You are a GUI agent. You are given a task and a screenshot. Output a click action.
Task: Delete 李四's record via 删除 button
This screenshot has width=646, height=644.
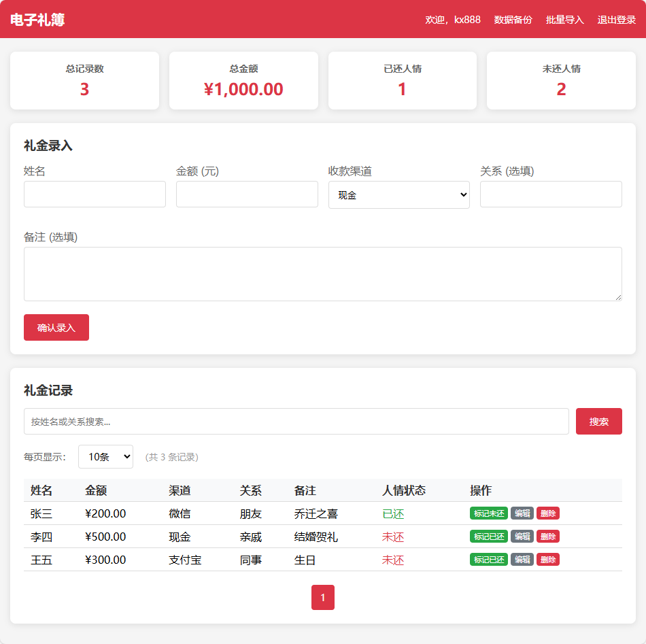click(549, 537)
